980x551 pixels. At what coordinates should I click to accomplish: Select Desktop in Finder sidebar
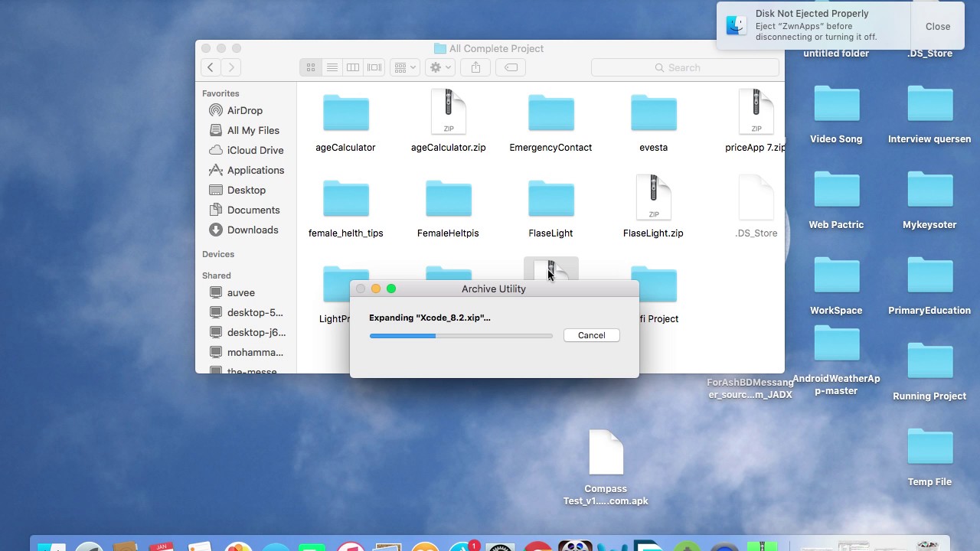click(x=247, y=190)
